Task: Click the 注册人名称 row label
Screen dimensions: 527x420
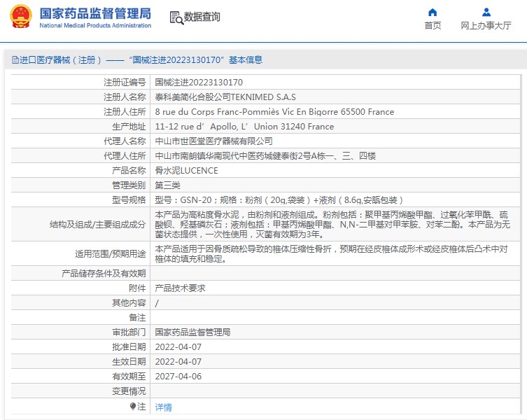Action: tap(125, 97)
